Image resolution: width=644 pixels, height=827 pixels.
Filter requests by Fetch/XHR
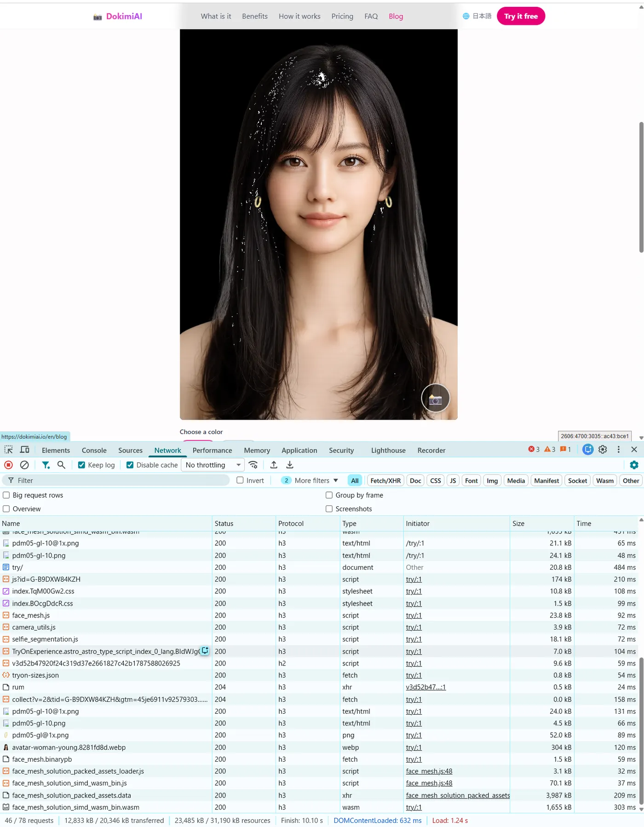point(385,480)
